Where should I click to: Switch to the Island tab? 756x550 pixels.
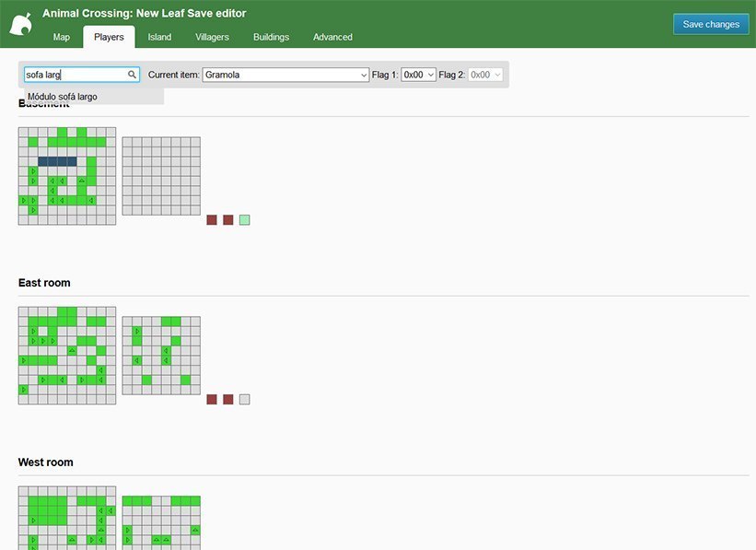pyautogui.click(x=159, y=37)
